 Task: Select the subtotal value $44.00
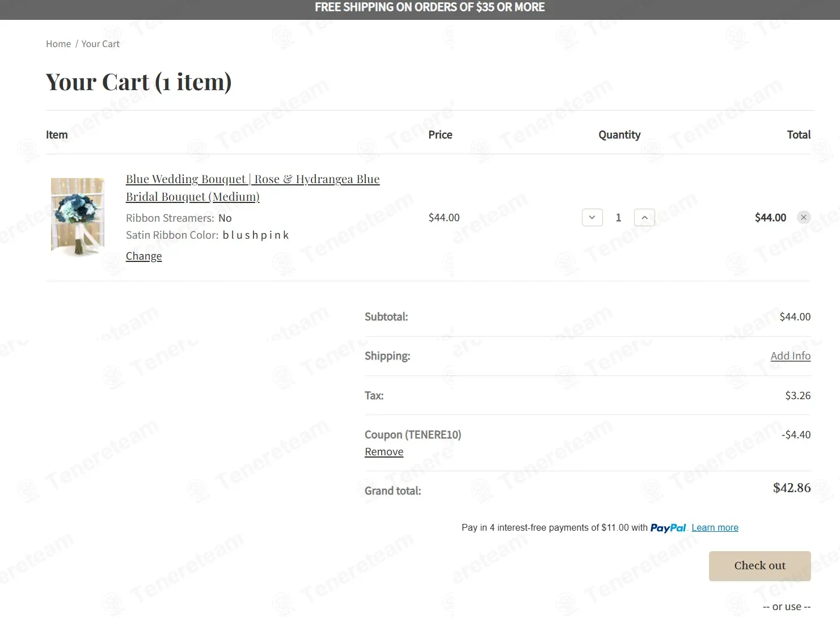tap(795, 316)
